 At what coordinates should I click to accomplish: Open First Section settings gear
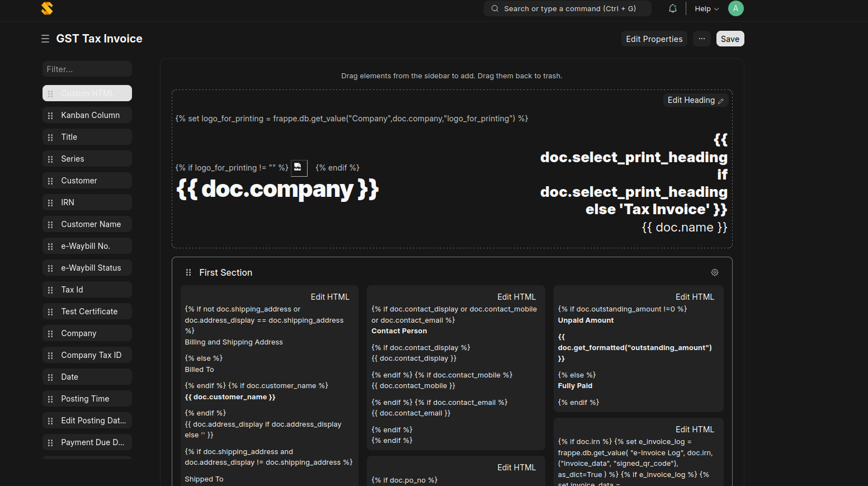[x=714, y=272]
